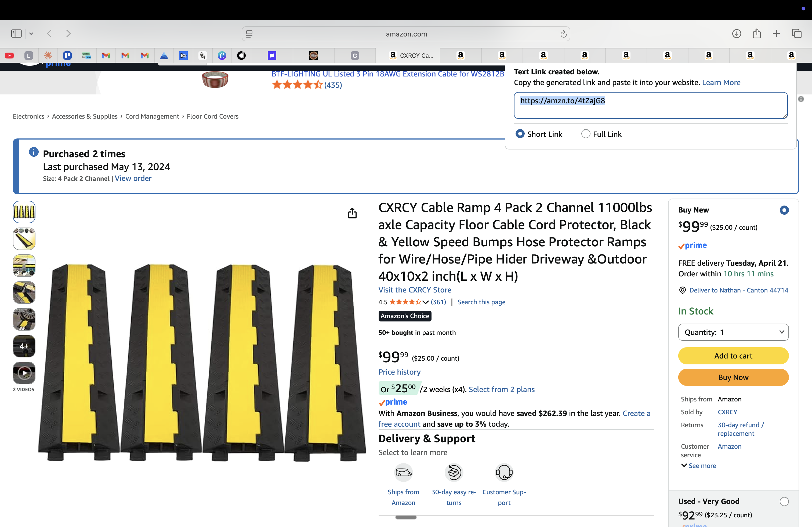Select the third product thumbnail
The width and height of the screenshot is (812, 527).
(24, 266)
